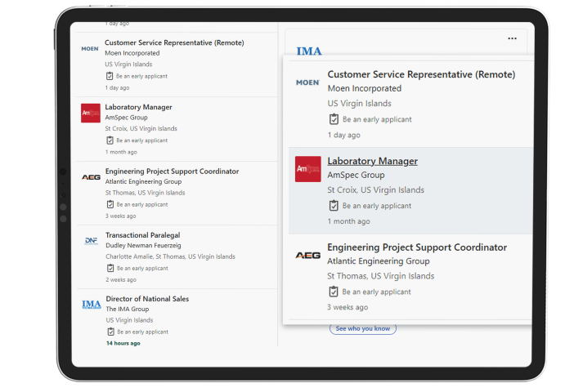Open the Director of National Sales listing
583x392 pixels.
[x=147, y=299]
